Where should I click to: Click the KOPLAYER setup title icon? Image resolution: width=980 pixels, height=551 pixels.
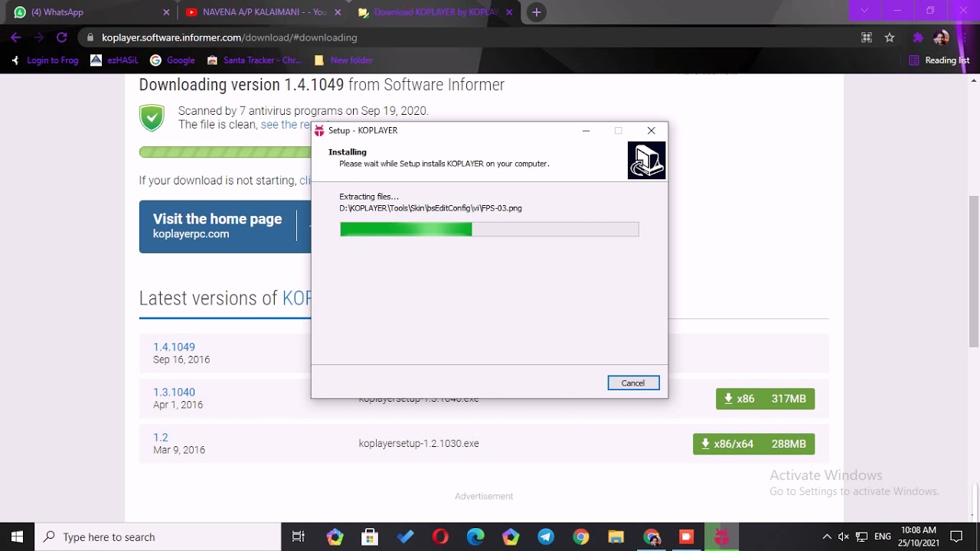tap(319, 131)
